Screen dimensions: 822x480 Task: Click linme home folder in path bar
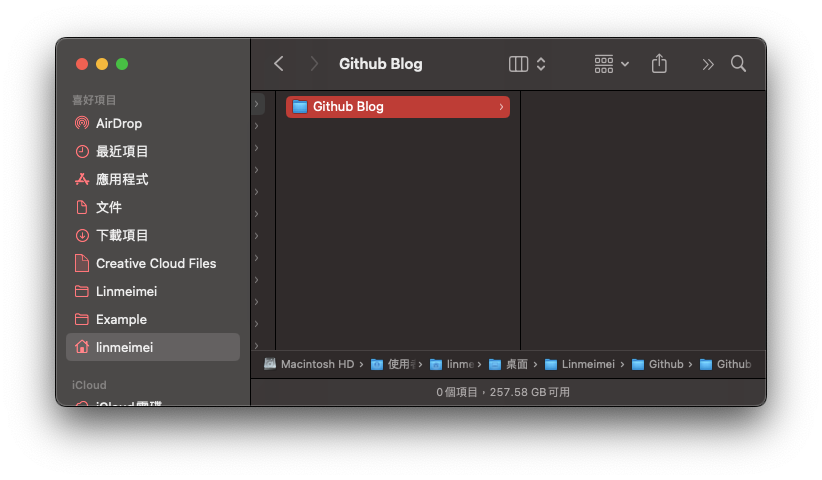[x=452, y=364]
